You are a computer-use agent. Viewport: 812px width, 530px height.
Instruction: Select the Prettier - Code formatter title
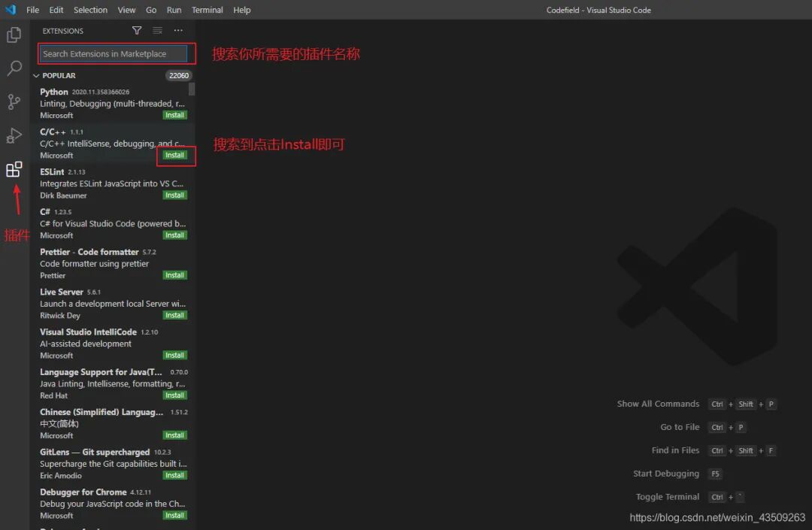click(x=89, y=252)
